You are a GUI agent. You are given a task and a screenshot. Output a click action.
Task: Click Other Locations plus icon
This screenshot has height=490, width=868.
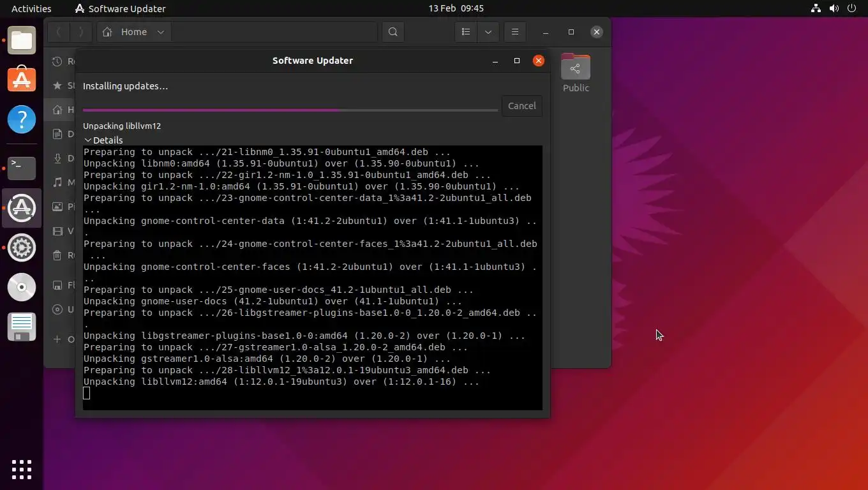pyautogui.click(x=57, y=339)
